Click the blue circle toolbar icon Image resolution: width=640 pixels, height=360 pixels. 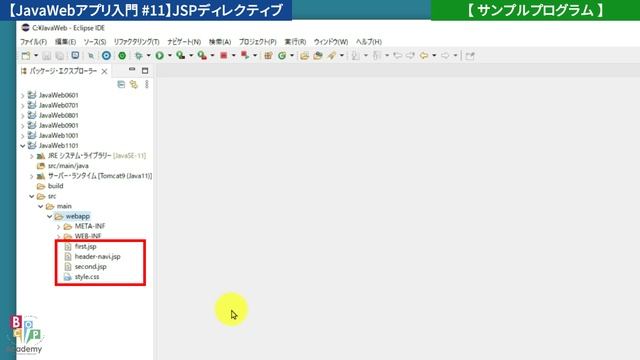pyautogui.click(x=106, y=56)
